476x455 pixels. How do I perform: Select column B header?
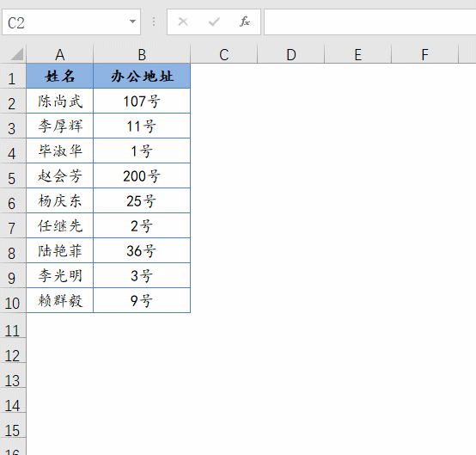coord(142,55)
